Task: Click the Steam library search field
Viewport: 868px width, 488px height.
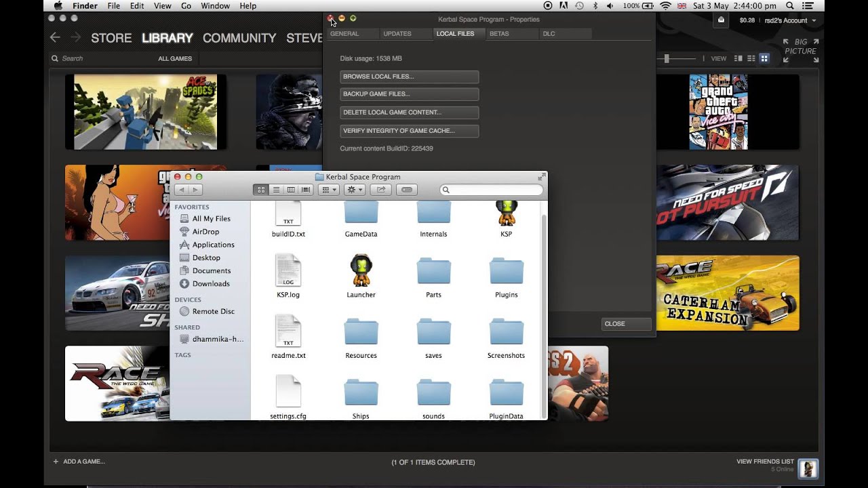Action: point(102,58)
